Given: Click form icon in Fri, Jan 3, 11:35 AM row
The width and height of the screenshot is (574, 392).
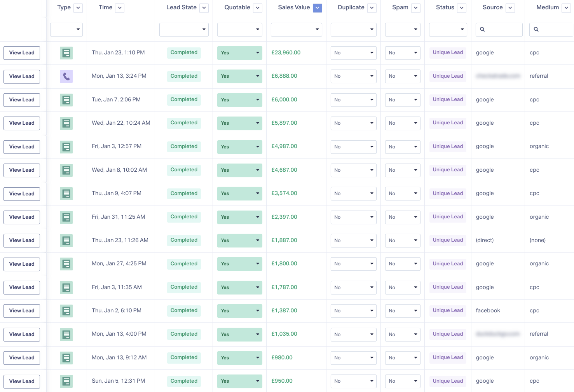Looking at the screenshot, I should 66,287.
